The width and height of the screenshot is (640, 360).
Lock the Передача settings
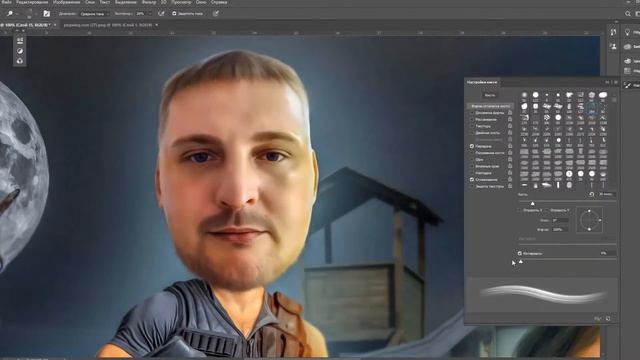[x=510, y=146]
